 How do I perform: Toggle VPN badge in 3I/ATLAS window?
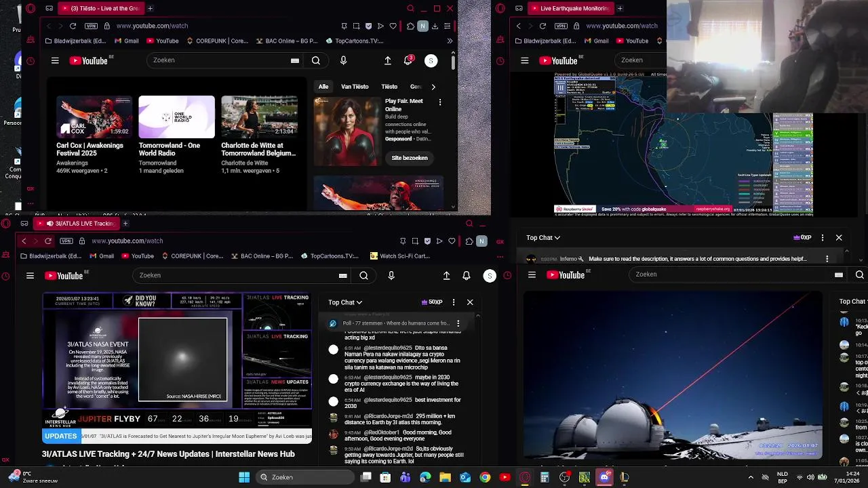click(66, 241)
